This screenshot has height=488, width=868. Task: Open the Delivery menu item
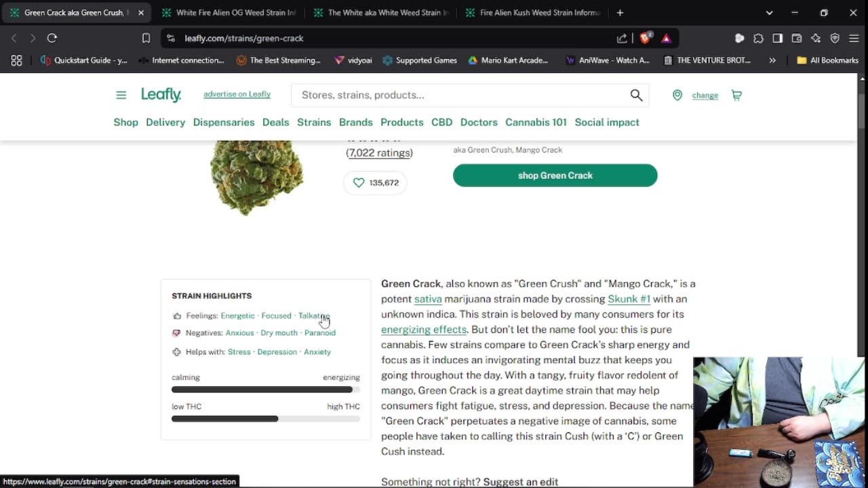(165, 122)
